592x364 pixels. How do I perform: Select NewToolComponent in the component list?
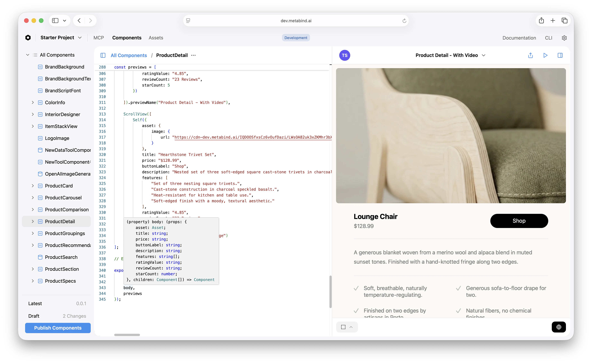pyautogui.click(x=56, y=162)
